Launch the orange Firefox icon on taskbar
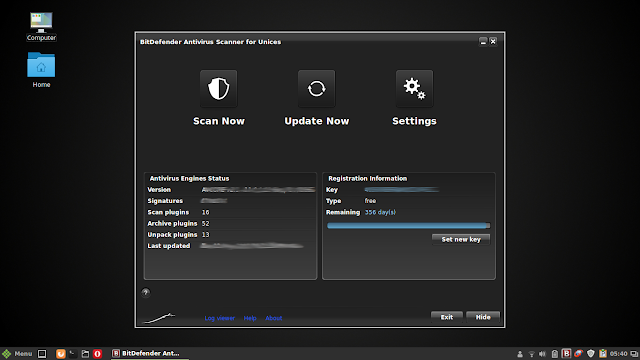 coord(60,353)
